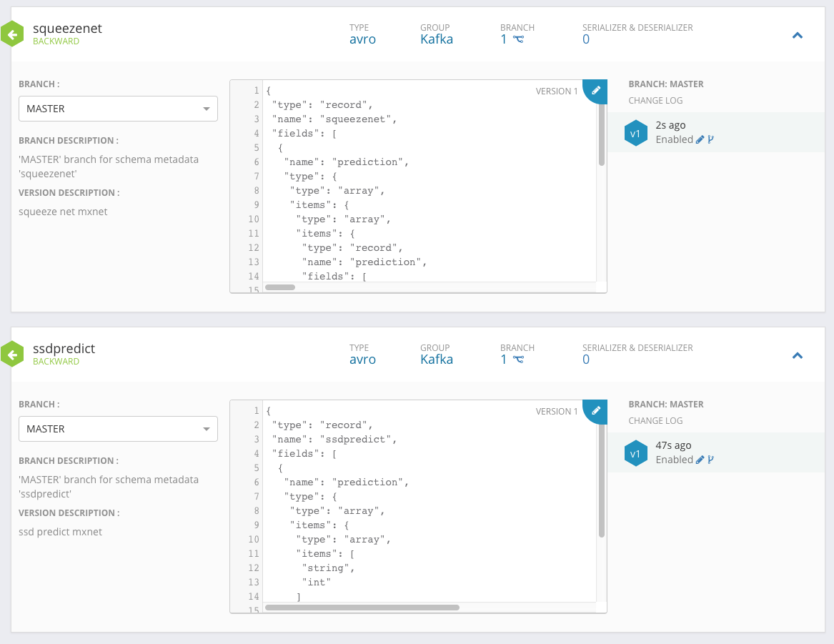Image resolution: width=834 pixels, height=644 pixels.
Task: Edit ssdpredict schema using the corner pencil
Action: click(597, 410)
